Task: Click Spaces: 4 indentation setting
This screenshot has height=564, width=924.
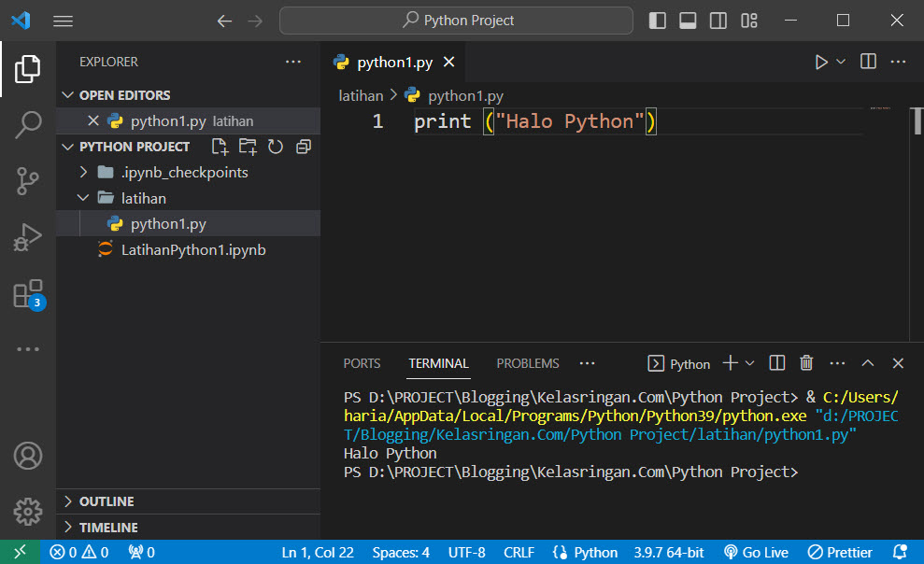Action: tap(401, 552)
